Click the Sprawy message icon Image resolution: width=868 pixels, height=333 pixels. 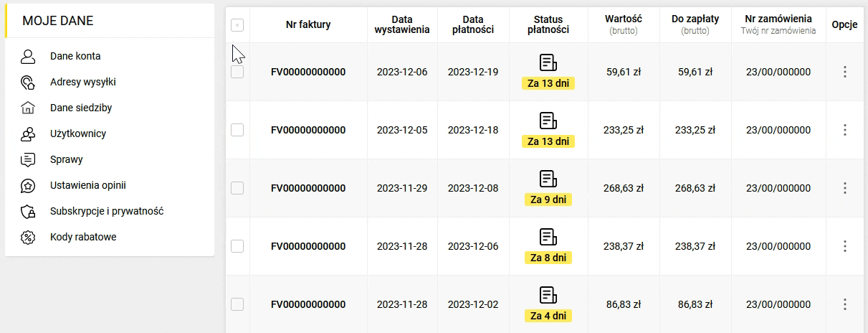28,159
